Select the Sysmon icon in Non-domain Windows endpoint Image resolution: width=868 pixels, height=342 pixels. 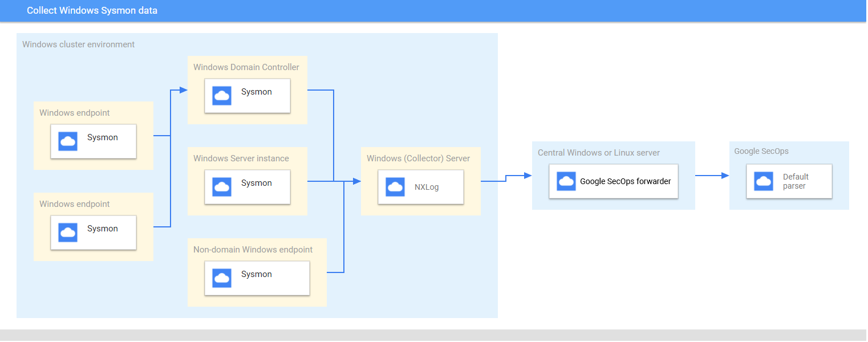[x=221, y=278]
